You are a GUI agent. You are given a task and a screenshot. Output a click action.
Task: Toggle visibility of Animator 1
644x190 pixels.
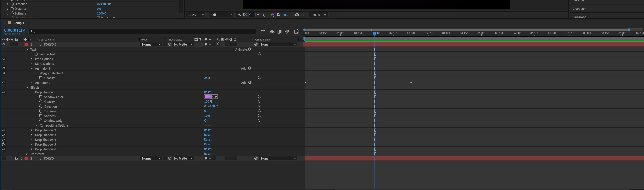4,68
